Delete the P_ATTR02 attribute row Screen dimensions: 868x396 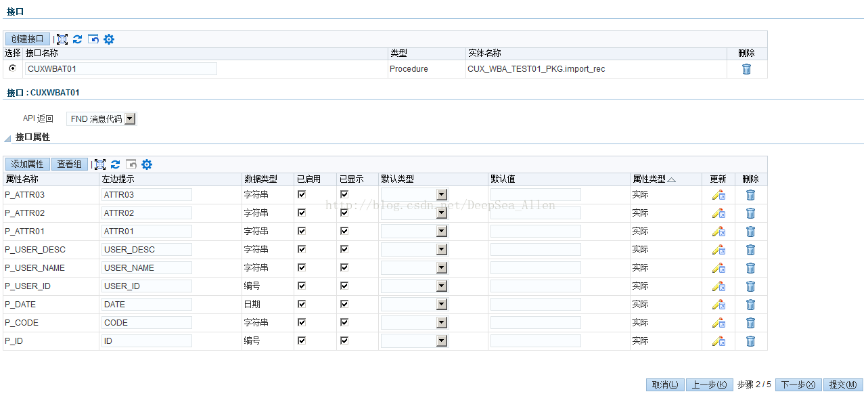[750, 213]
